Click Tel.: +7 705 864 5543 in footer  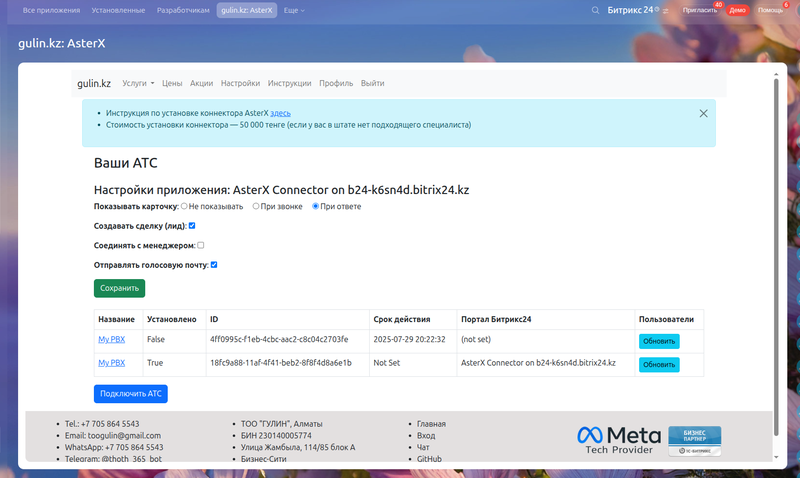[x=102, y=424]
